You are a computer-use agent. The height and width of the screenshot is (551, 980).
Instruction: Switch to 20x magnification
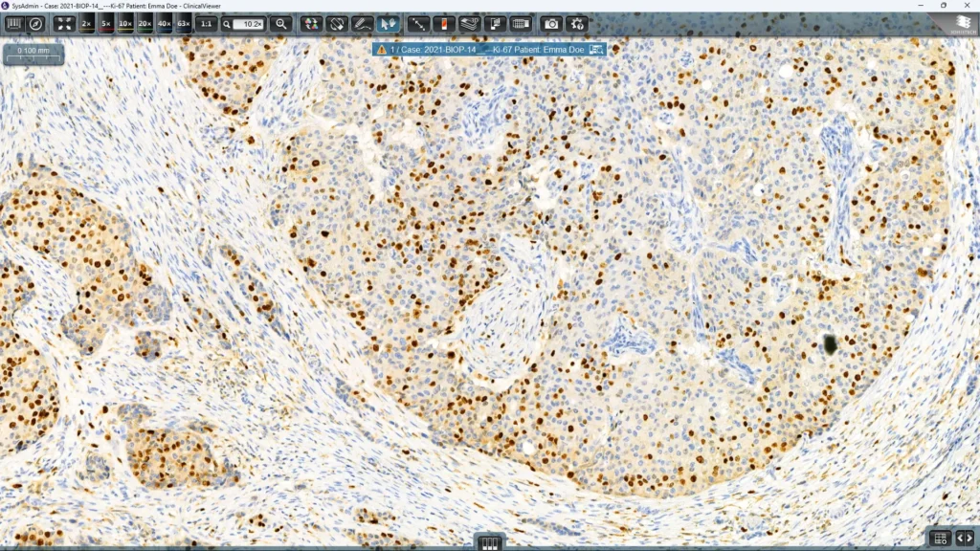coord(145,24)
